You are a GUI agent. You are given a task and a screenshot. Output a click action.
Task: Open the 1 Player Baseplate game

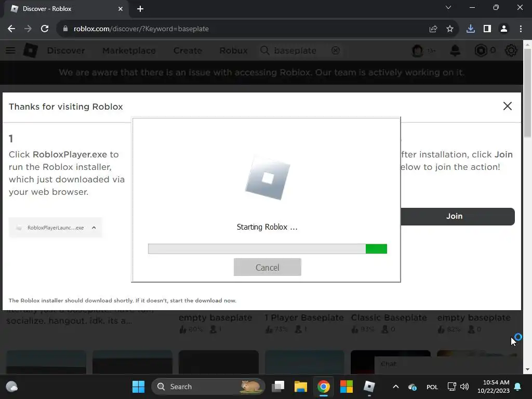point(304,318)
